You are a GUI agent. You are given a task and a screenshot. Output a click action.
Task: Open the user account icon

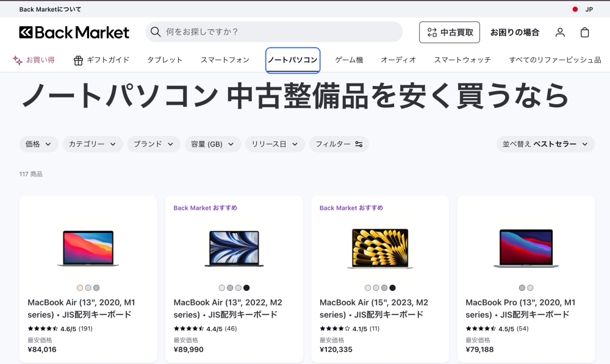tap(560, 32)
